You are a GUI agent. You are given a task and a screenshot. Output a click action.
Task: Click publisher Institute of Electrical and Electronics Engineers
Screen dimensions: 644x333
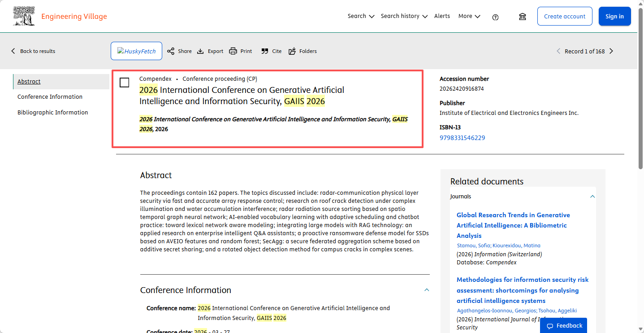(x=509, y=113)
